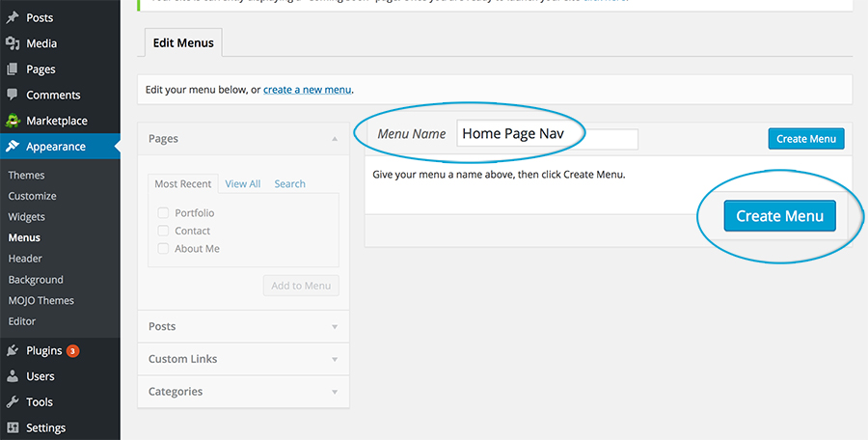The width and height of the screenshot is (868, 440).
Task: Click the Pages icon in sidebar
Action: pyautogui.click(x=13, y=69)
